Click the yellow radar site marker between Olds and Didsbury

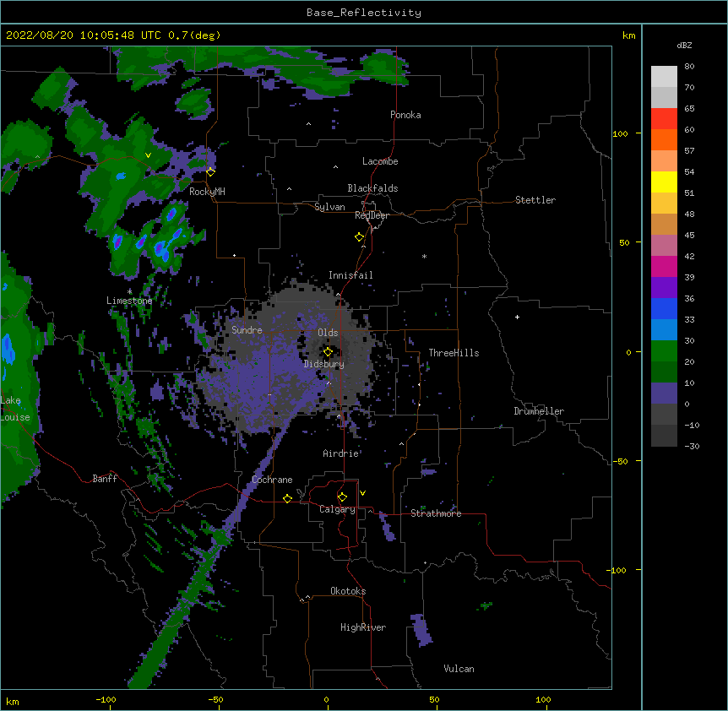(x=328, y=352)
